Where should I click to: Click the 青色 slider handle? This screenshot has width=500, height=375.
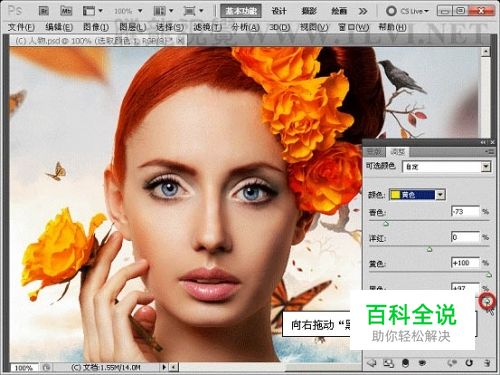[386, 224]
